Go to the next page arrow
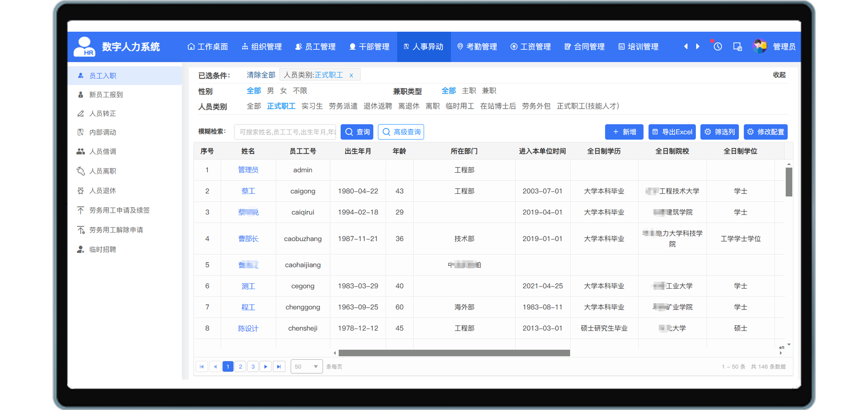The width and height of the screenshot is (868, 410). pyautogui.click(x=266, y=367)
